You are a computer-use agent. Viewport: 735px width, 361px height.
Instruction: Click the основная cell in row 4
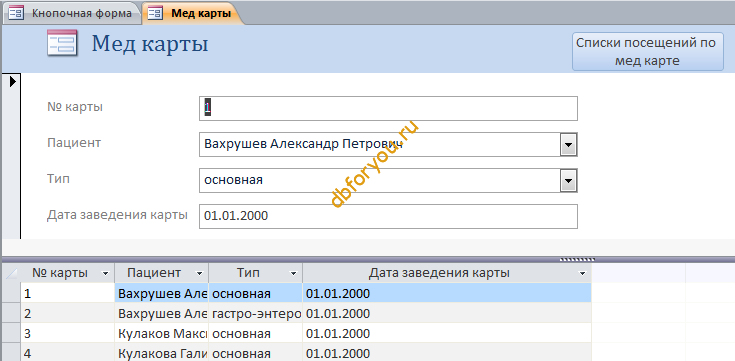click(256, 353)
